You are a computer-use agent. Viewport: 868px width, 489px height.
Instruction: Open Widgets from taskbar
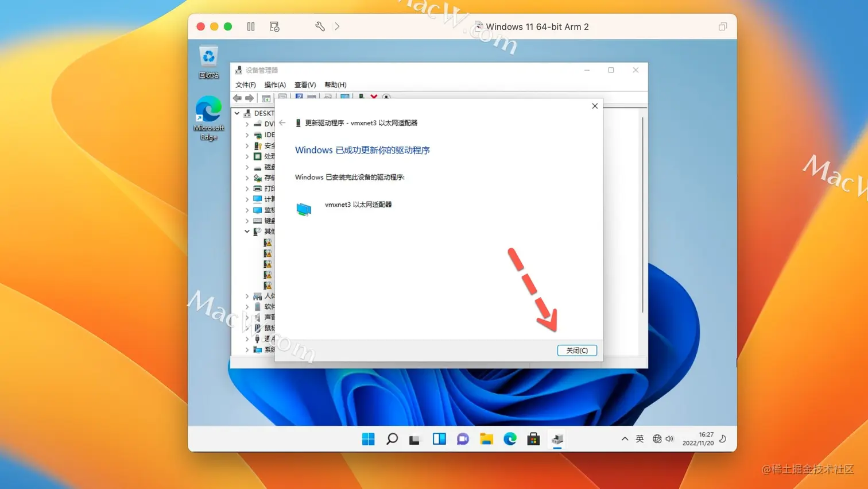(439, 439)
